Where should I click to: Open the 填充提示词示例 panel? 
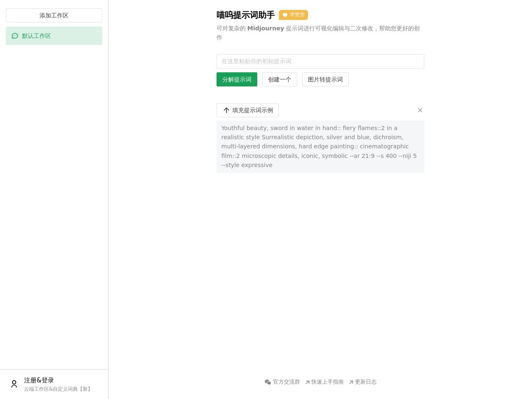pyautogui.click(x=248, y=110)
